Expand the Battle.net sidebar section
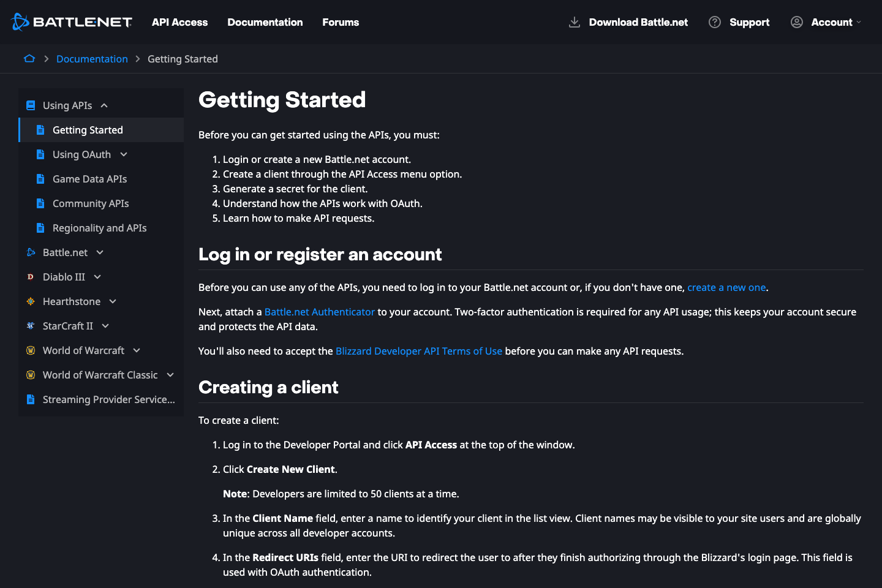Screen dimensions: 882x588 [99, 252]
